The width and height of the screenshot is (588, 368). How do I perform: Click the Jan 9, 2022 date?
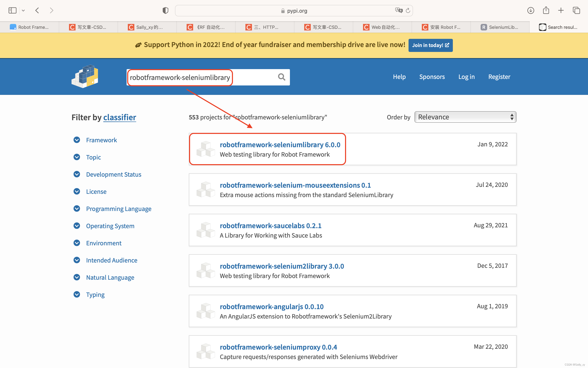point(492,144)
